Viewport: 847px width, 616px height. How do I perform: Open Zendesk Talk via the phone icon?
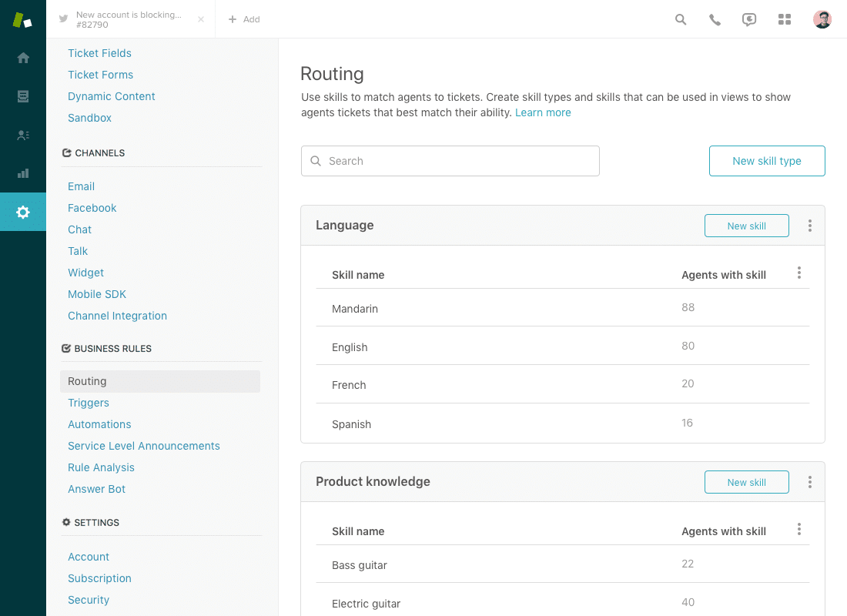(x=715, y=19)
